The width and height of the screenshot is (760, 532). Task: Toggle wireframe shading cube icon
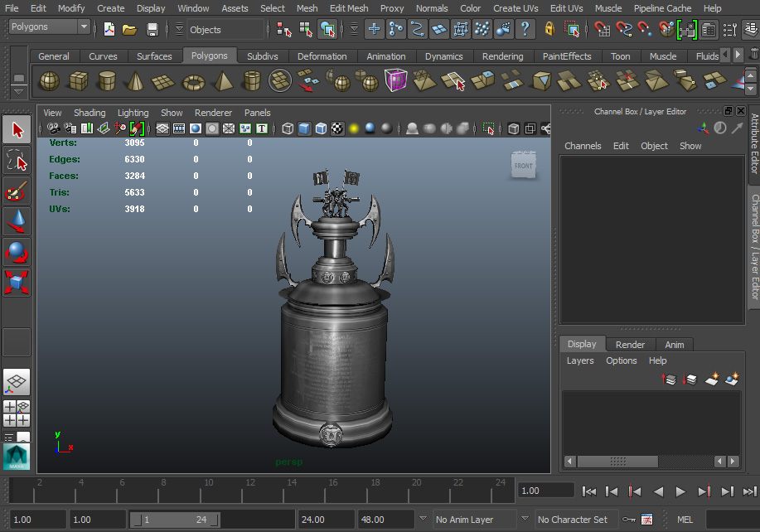point(288,128)
